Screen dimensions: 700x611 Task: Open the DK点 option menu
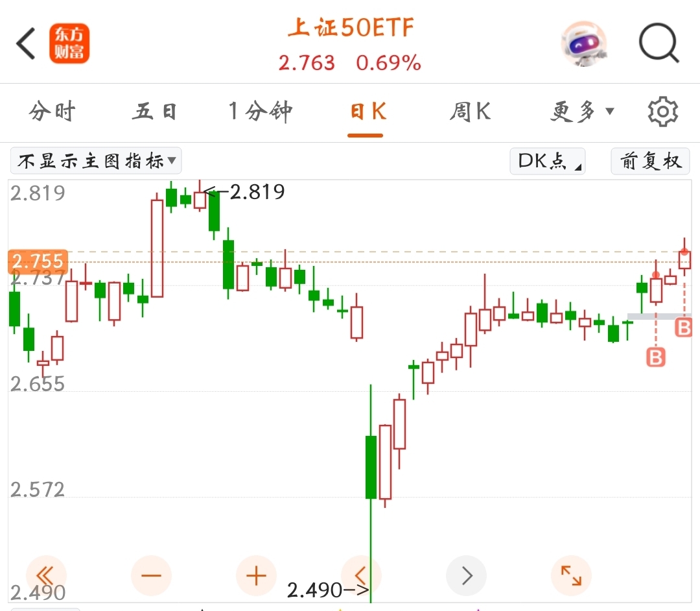[x=547, y=161]
